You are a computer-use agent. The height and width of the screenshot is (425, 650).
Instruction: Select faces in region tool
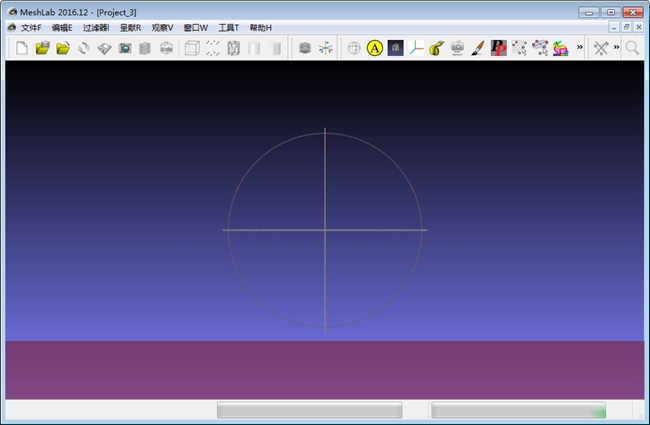point(540,48)
